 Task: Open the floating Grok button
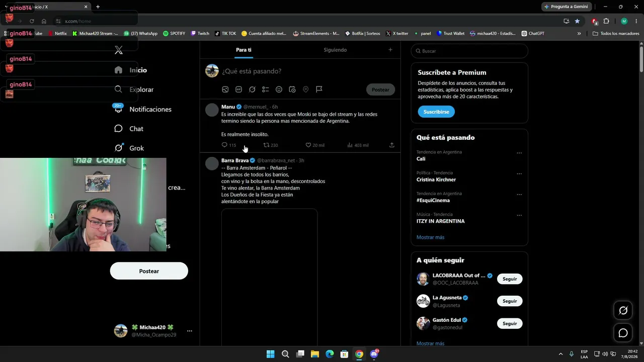tap(623, 311)
